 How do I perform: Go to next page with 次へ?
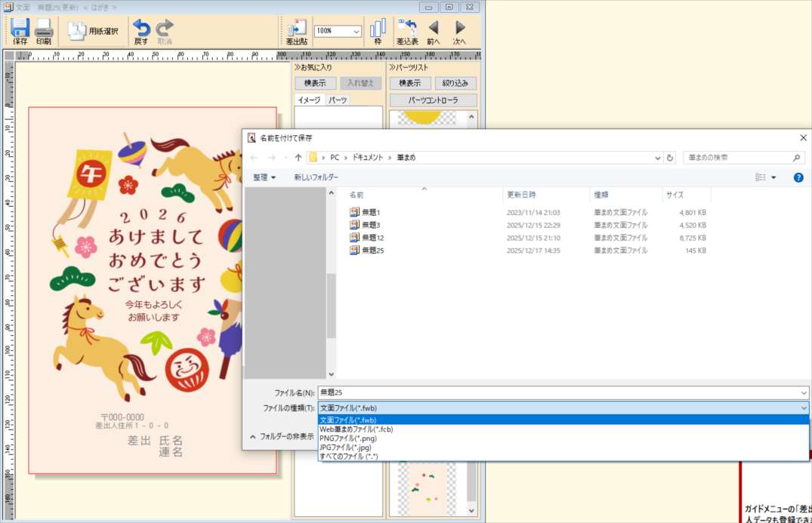459,31
